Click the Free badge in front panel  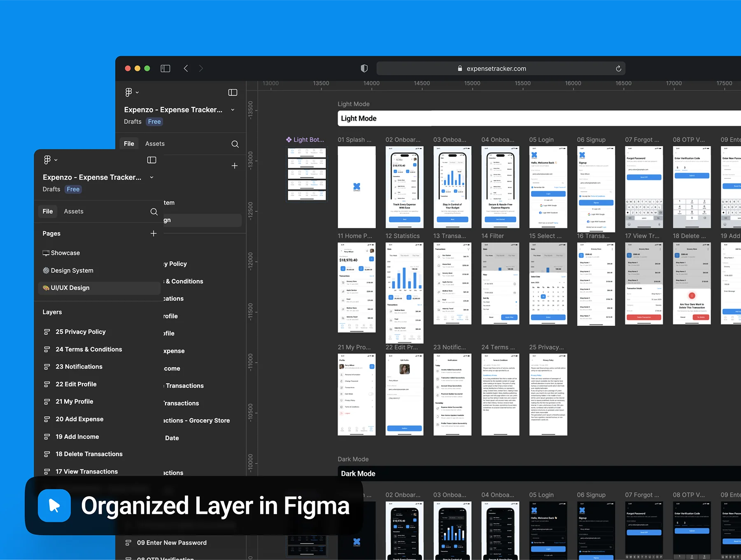(x=73, y=189)
